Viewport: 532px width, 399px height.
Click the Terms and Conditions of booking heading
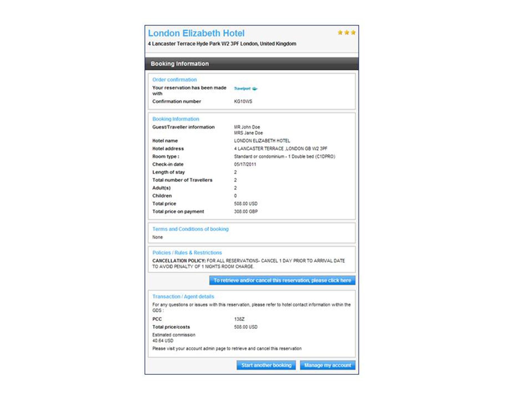point(190,229)
